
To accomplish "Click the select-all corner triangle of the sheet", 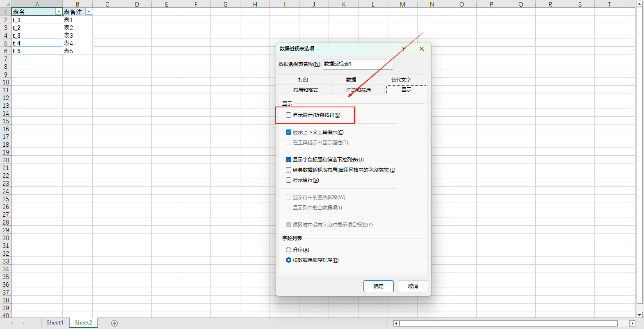I will click(6, 4).
